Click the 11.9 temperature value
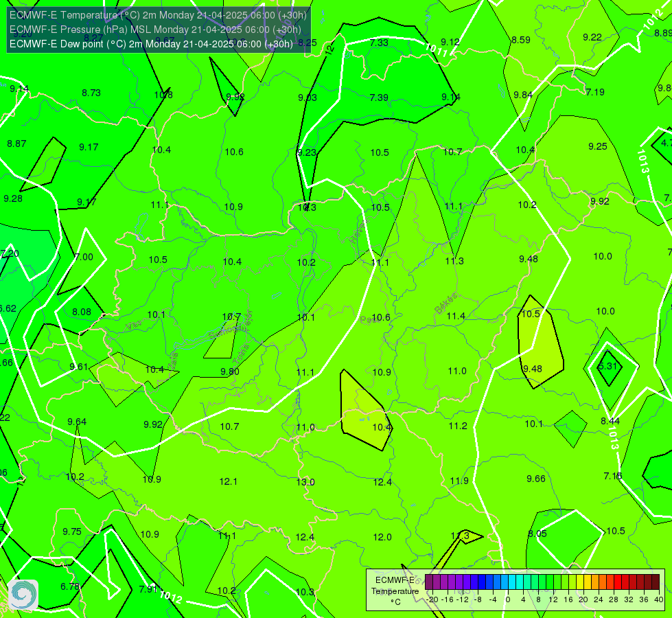The image size is (672, 618). 459,481
